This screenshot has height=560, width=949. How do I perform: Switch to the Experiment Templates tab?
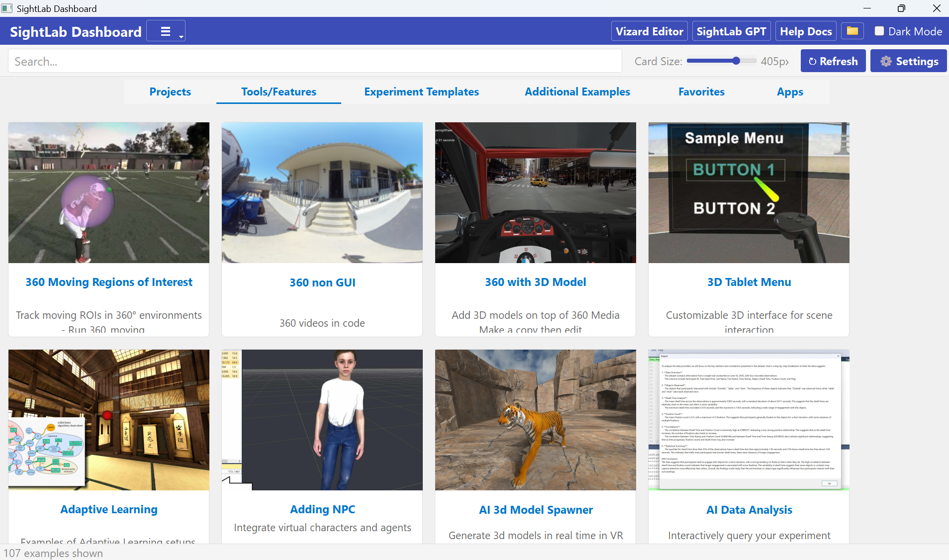click(421, 92)
